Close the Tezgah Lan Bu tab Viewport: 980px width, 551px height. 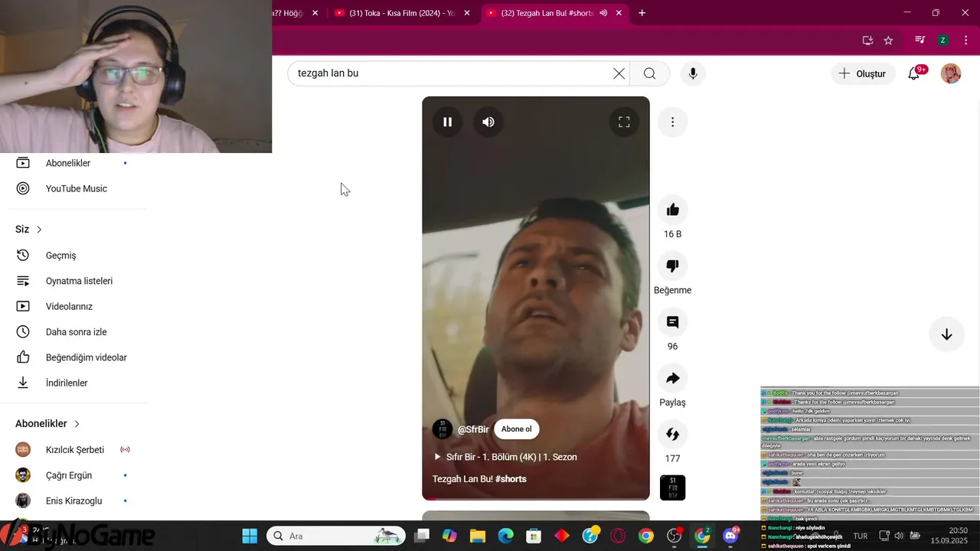tap(619, 13)
